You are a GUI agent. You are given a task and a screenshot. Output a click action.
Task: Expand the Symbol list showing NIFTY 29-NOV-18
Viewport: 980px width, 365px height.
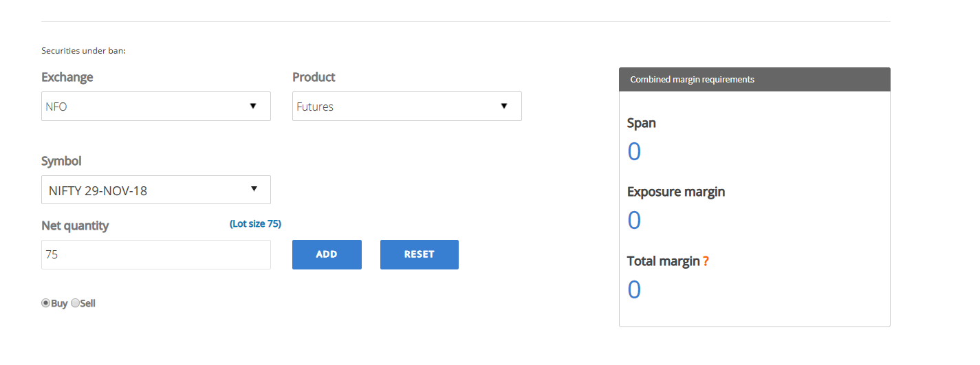click(x=156, y=190)
